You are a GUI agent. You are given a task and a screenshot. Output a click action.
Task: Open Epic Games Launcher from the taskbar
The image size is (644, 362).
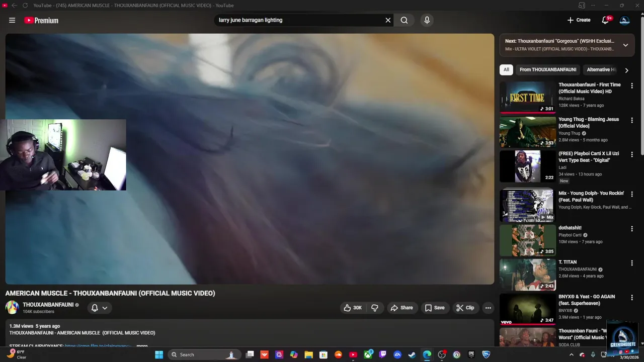tap(471, 354)
